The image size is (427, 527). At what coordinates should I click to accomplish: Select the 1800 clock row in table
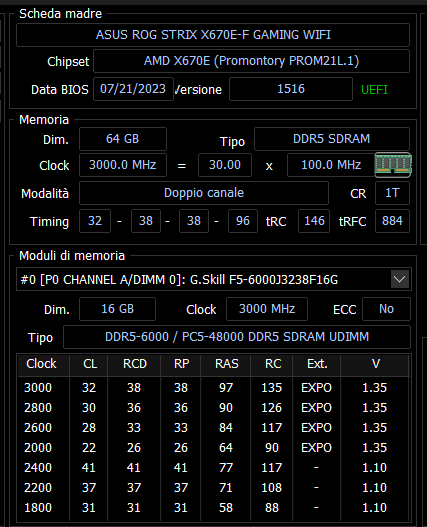coord(214,508)
